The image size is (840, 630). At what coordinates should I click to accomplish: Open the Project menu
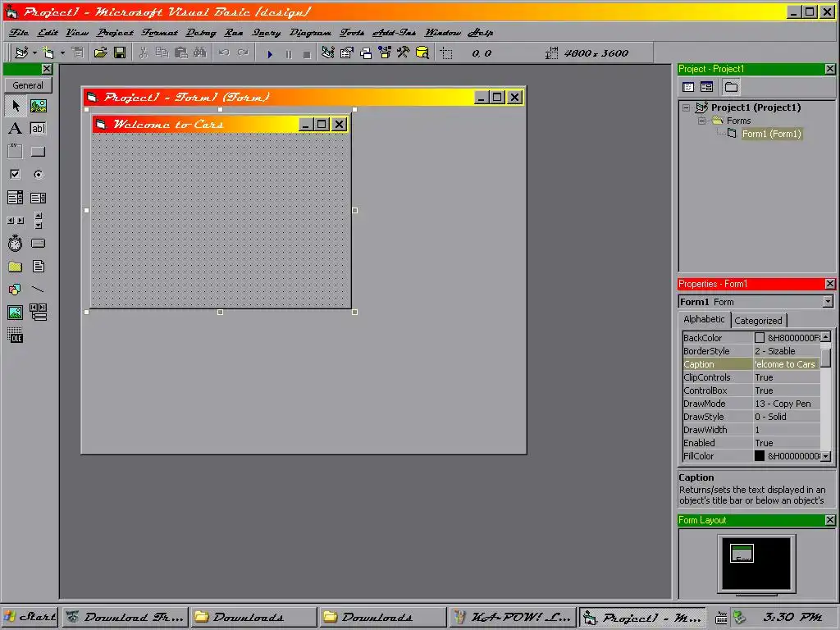coord(115,33)
